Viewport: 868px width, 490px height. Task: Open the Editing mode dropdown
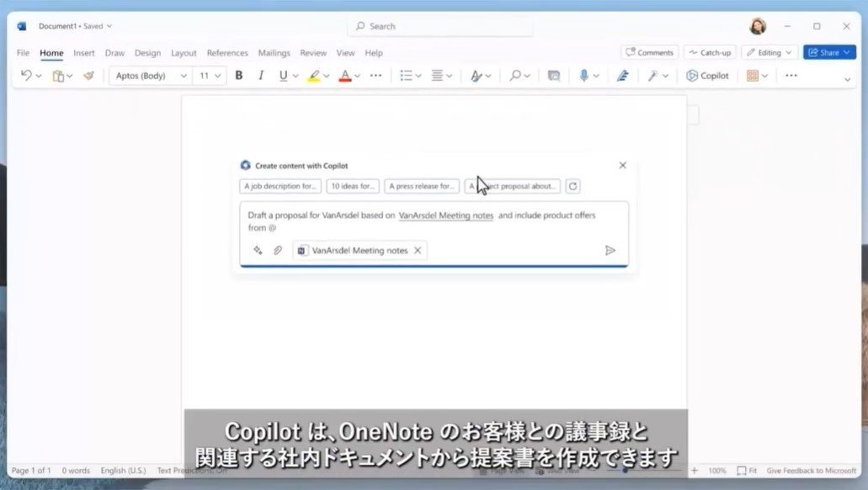[x=769, y=52]
